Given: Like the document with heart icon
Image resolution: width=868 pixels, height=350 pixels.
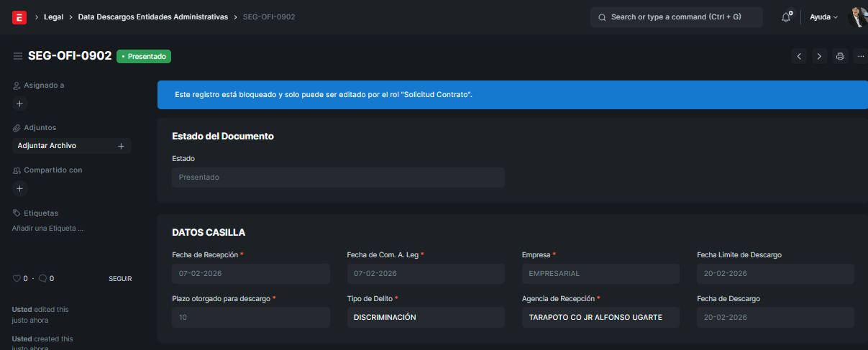Looking at the screenshot, I should click(x=17, y=278).
